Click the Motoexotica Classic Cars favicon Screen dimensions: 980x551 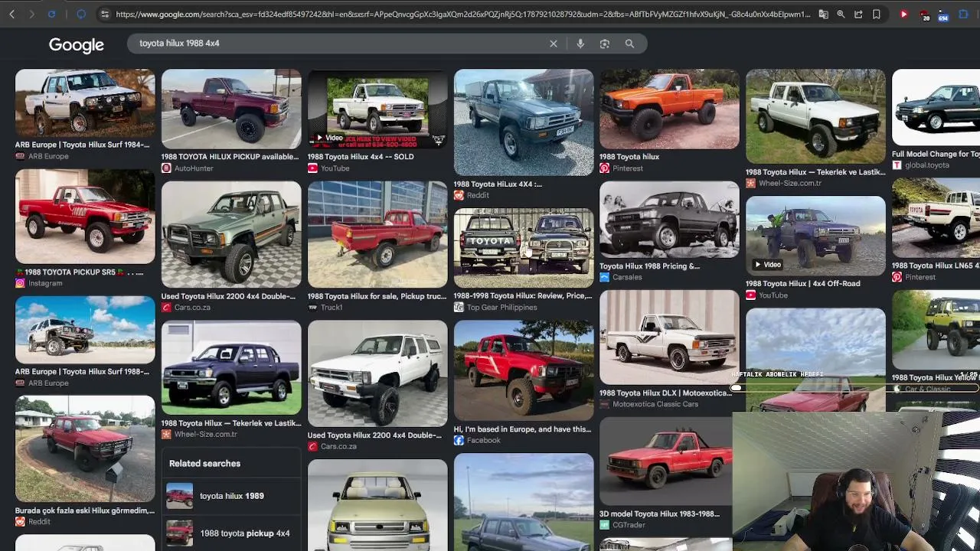[604, 404]
